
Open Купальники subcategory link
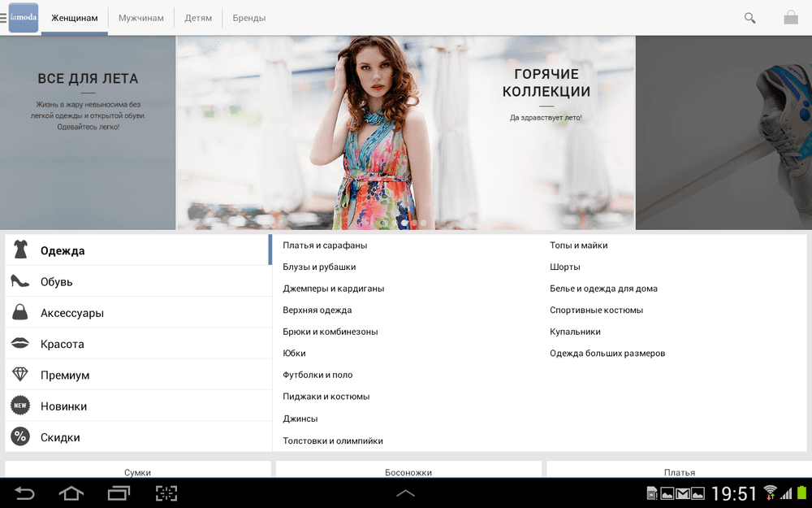(575, 332)
